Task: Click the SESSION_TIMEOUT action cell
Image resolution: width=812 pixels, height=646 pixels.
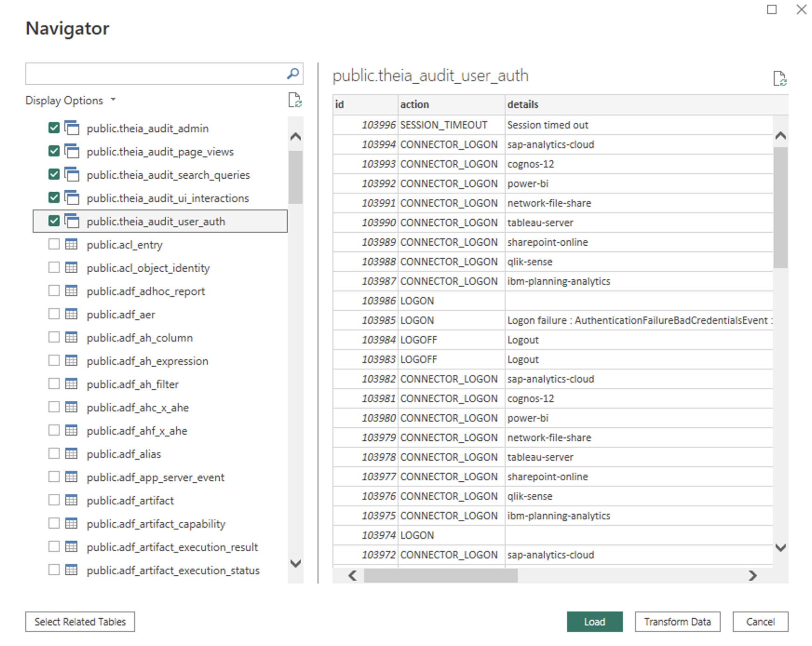Action: point(451,125)
